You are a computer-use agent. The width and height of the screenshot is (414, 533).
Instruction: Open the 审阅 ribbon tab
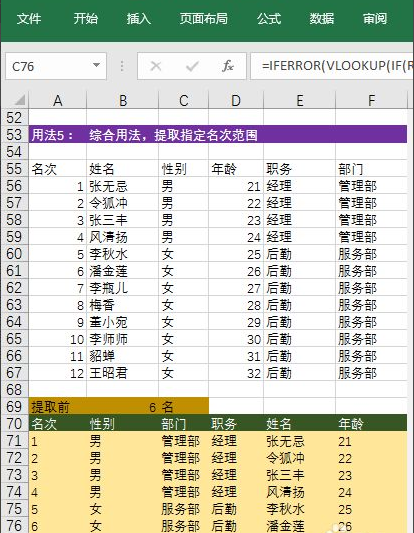click(375, 18)
